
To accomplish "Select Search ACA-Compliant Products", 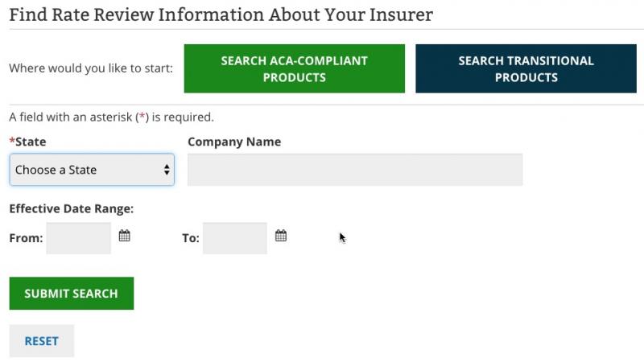I will point(294,68).
